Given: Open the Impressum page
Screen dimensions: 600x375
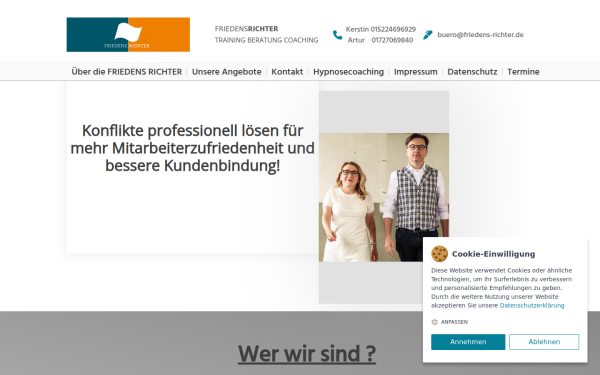Looking at the screenshot, I should [x=416, y=72].
